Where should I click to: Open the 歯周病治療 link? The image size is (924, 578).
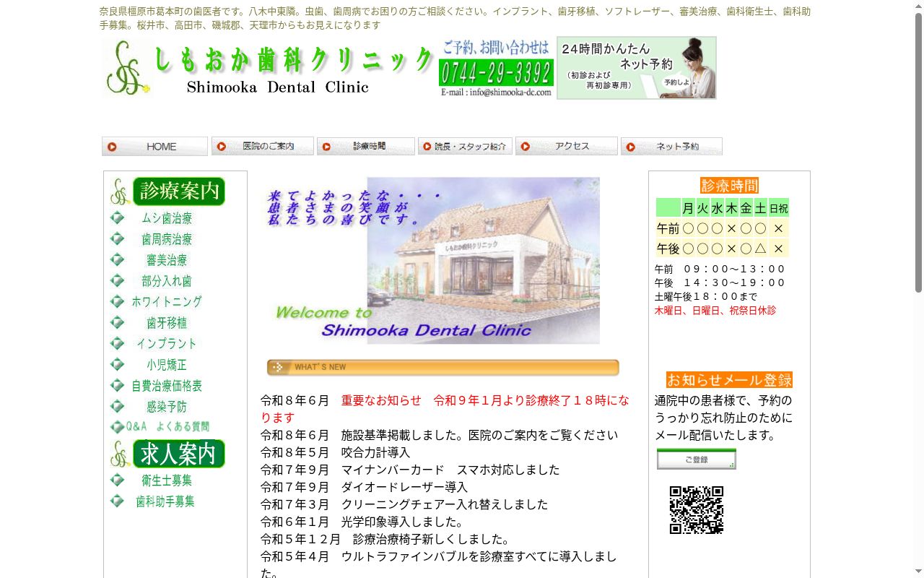167,239
